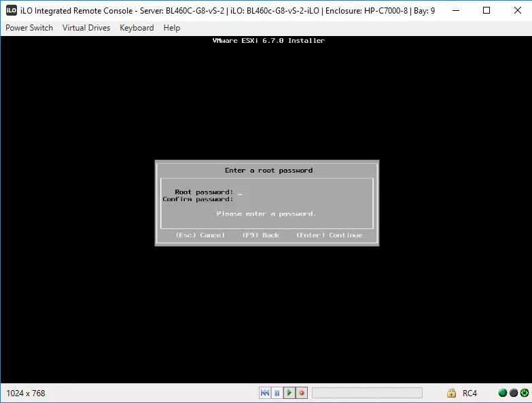
Task: Click the (F9) Back option
Action: click(x=261, y=235)
